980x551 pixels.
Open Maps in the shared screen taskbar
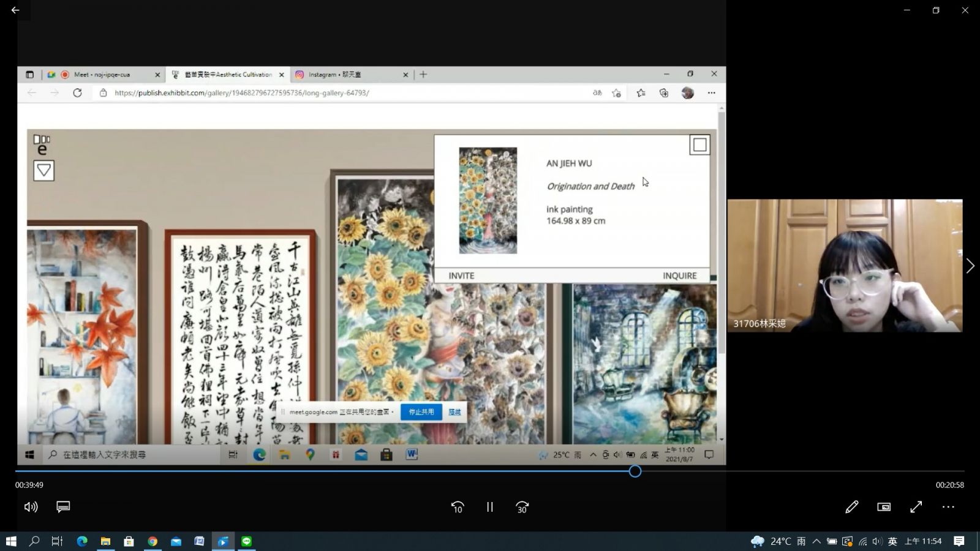coord(311,454)
